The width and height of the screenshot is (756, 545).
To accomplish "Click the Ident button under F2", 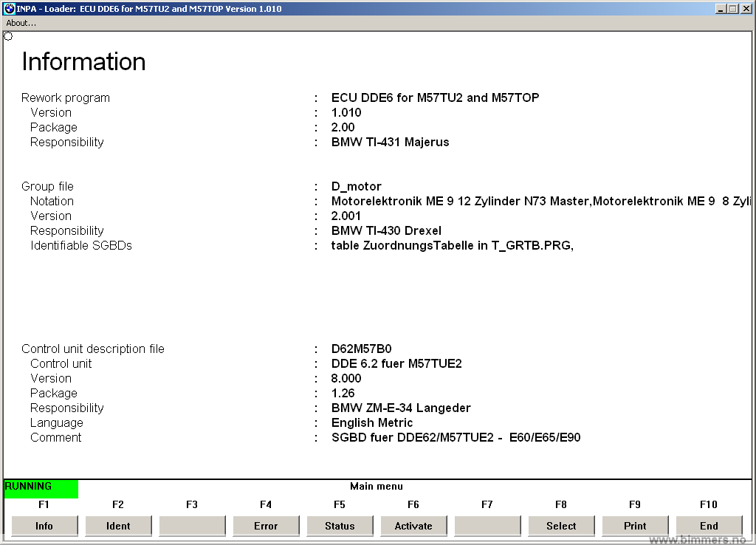I will point(118,526).
